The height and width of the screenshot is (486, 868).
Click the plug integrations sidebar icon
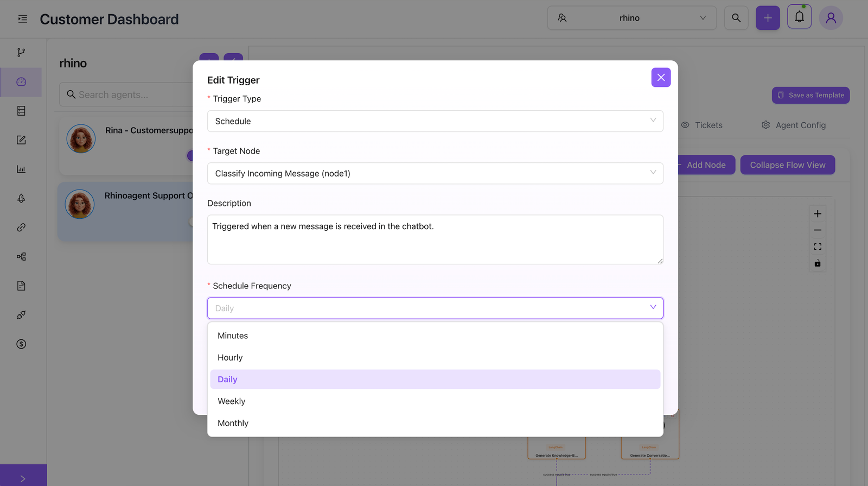21,315
